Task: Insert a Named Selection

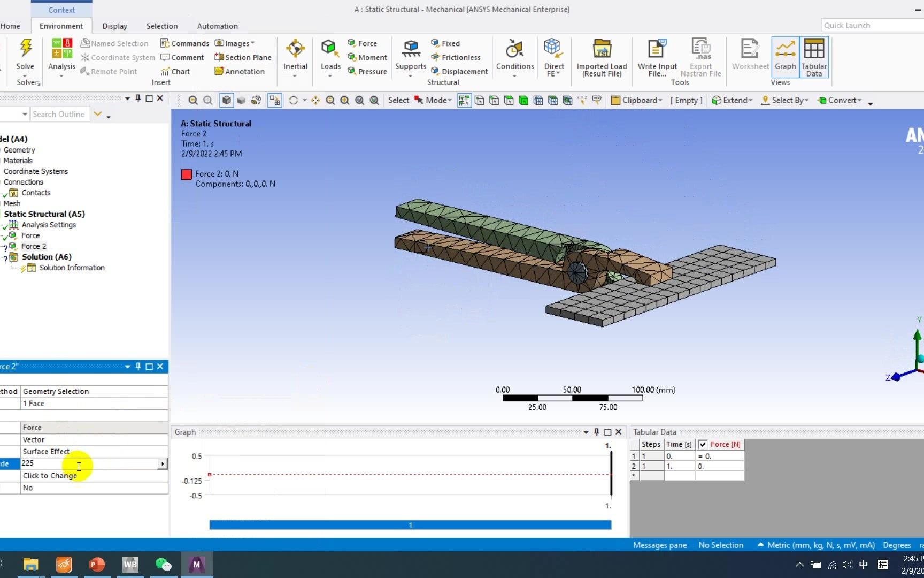Action: tap(114, 43)
